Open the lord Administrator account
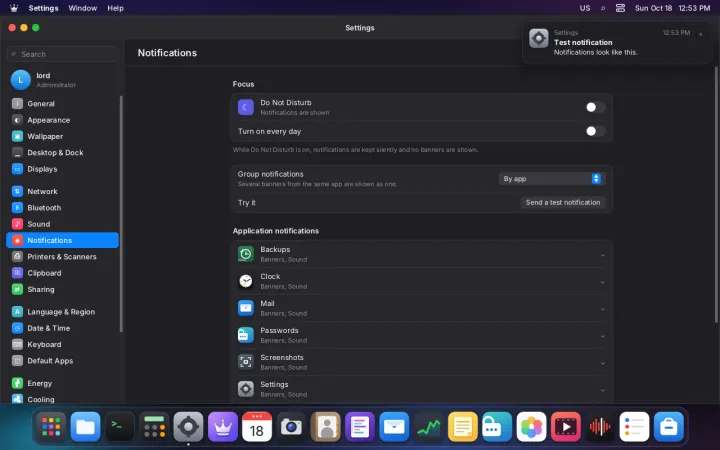Image resolution: width=720 pixels, height=450 pixels. (x=62, y=80)
